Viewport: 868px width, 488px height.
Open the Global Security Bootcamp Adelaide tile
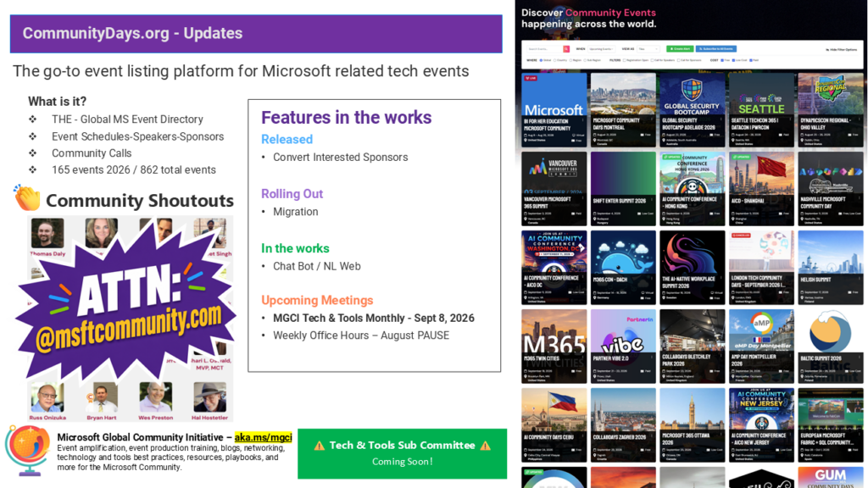pyautogui.click(x=692, y=109)
